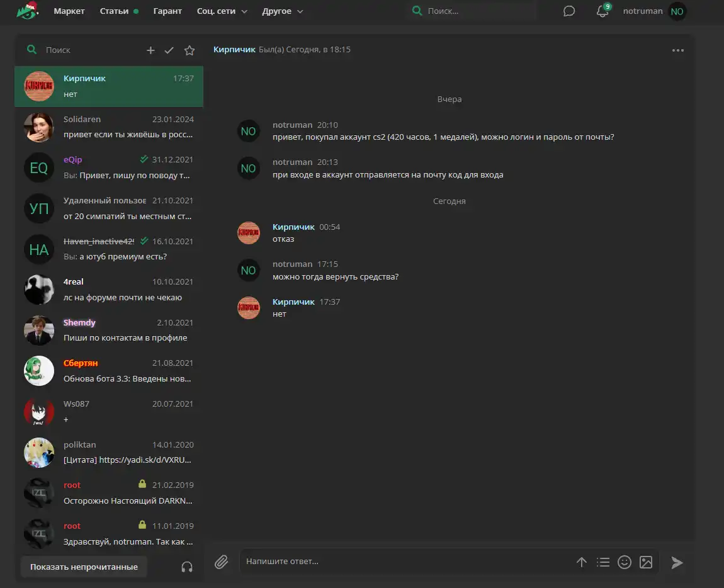Open notifications bell with badge 9

pyautogui.click(x=602, y=11)
